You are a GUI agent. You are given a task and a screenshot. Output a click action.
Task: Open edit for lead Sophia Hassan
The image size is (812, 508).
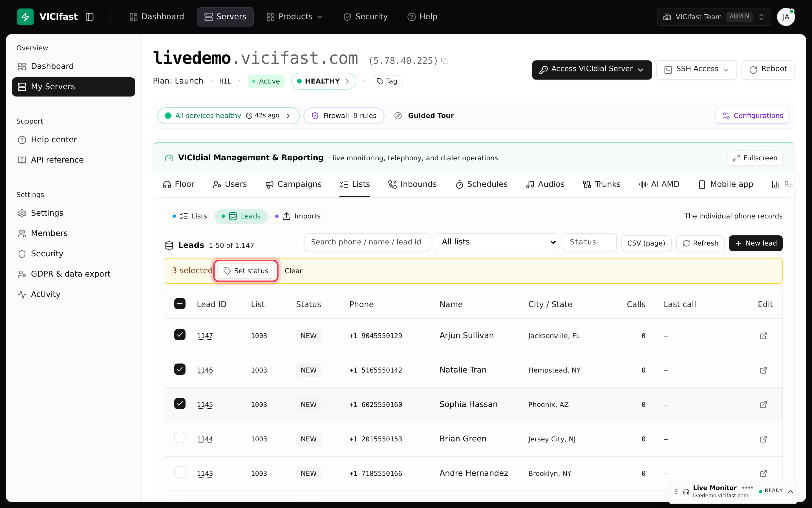coord(763,404)
